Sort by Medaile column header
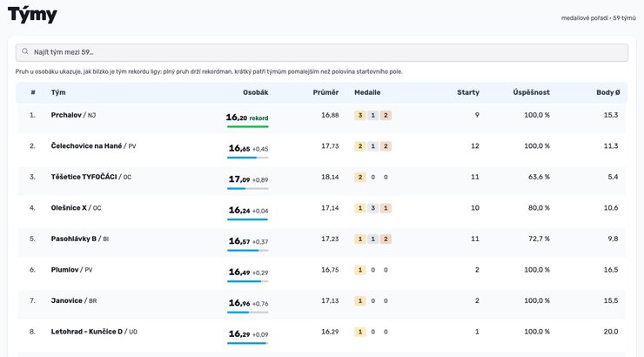644x357 pixels. [367, 92]
